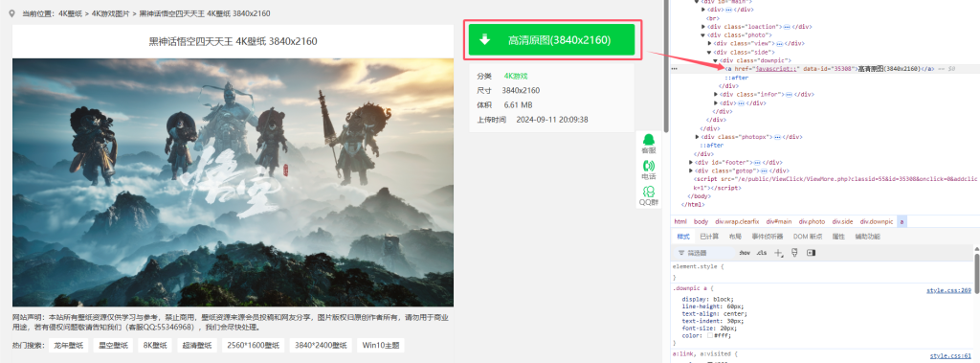Select the 星空壁纸 hot search tag
The height and width of the screenshot is (363, 980).
(x=114, y=346)
